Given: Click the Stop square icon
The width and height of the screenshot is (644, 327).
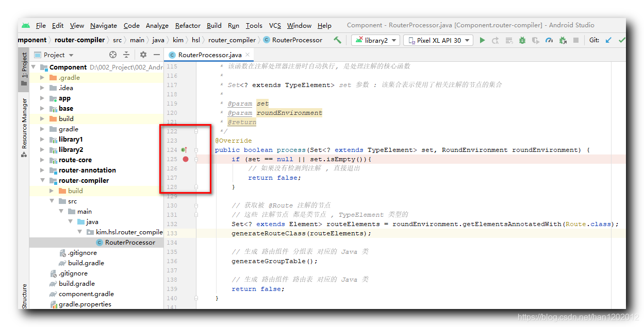Looking at the screenshot, I should 576,40.
